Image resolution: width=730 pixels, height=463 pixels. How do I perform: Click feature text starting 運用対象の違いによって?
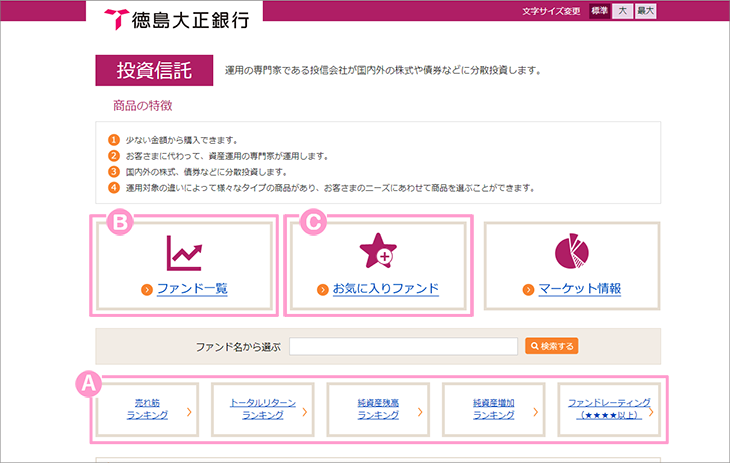click(330, 188)
